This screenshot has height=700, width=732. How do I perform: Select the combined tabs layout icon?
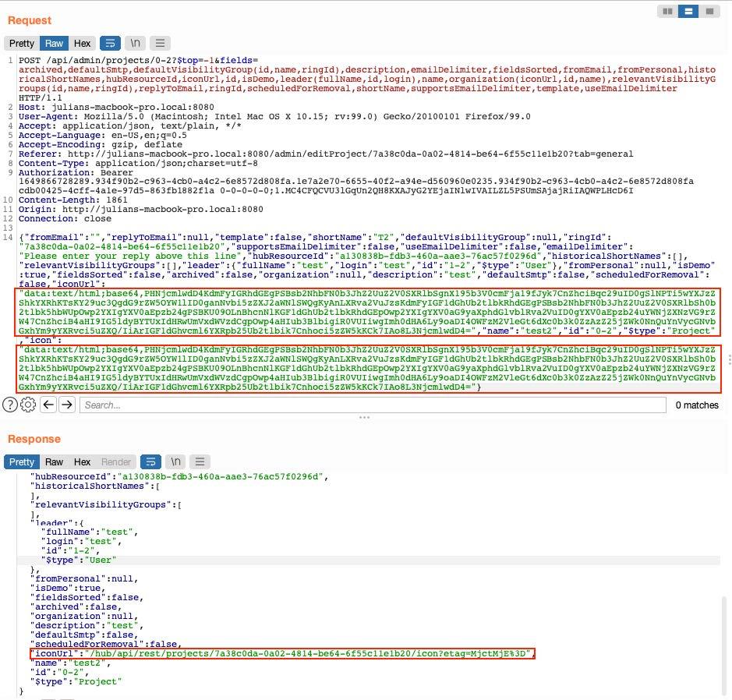709,11
